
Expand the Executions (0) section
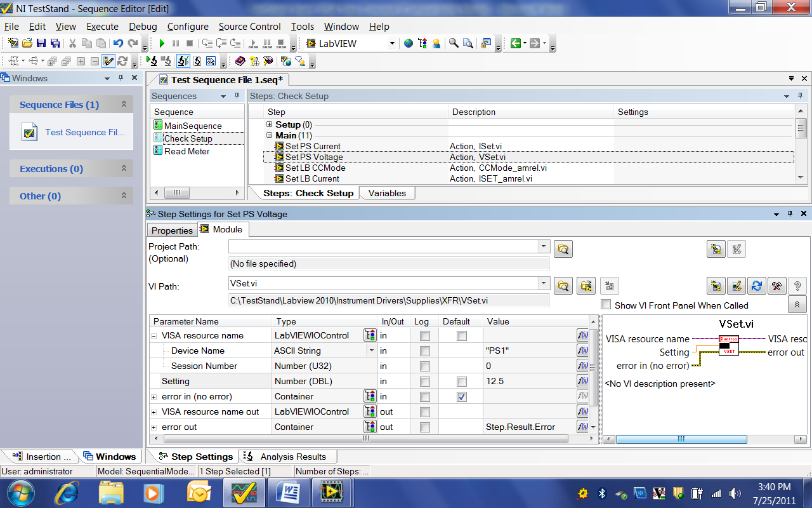click(124, 169)
